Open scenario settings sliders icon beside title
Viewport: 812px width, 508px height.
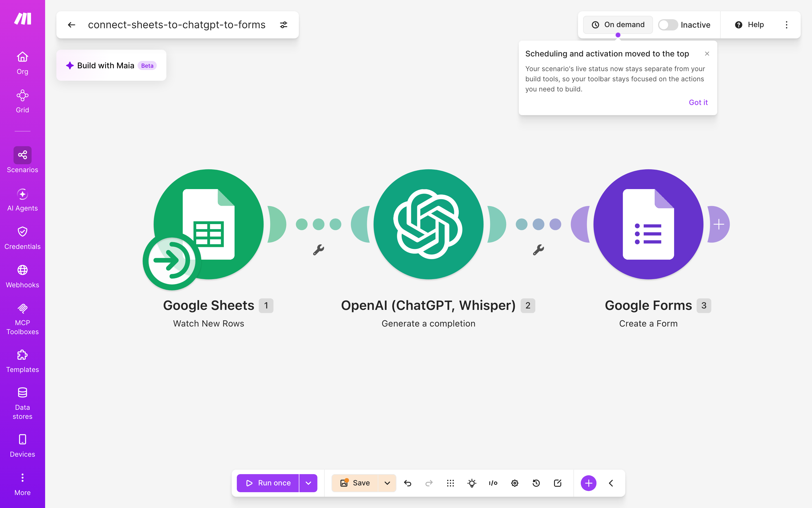click(x=284, y=25)
